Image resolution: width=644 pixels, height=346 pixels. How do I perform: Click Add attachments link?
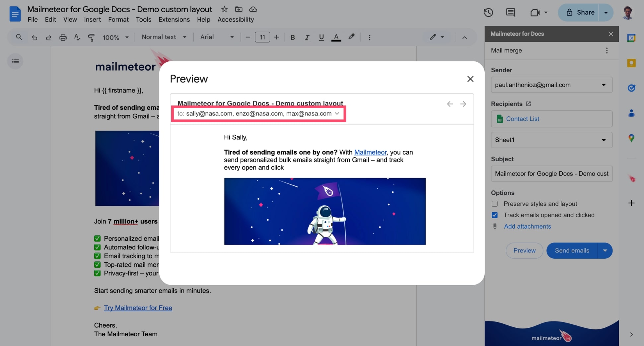pyautogui.click(x=527, y=226)
